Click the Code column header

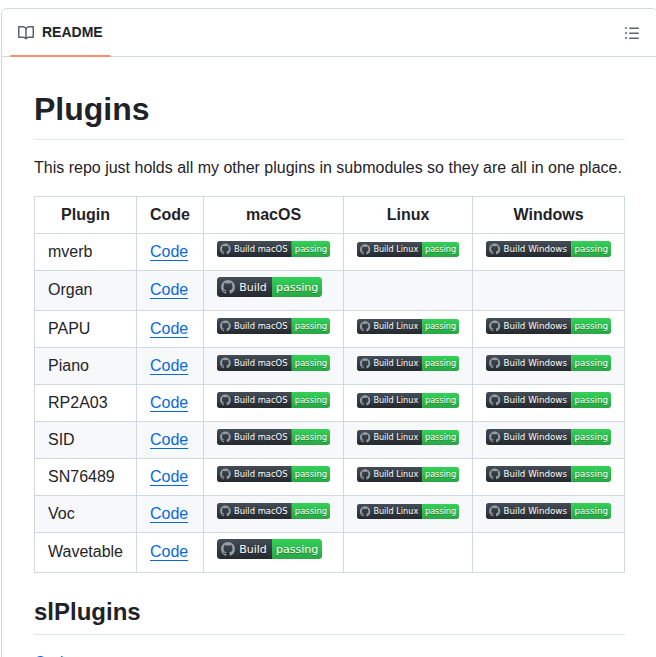click(x=170, y=215)
